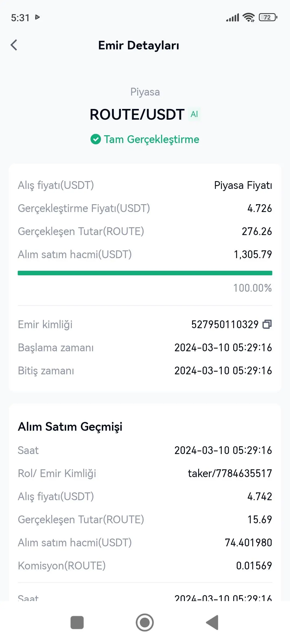Open Android recent apps square button
290x644 pixels.
pyautogui.click(x=77, y=623)
